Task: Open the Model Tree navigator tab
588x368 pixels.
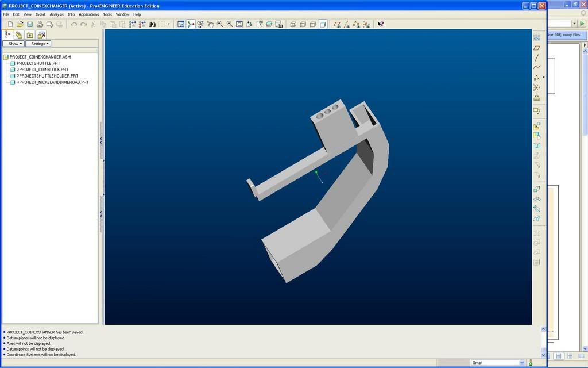Action: 8,34
